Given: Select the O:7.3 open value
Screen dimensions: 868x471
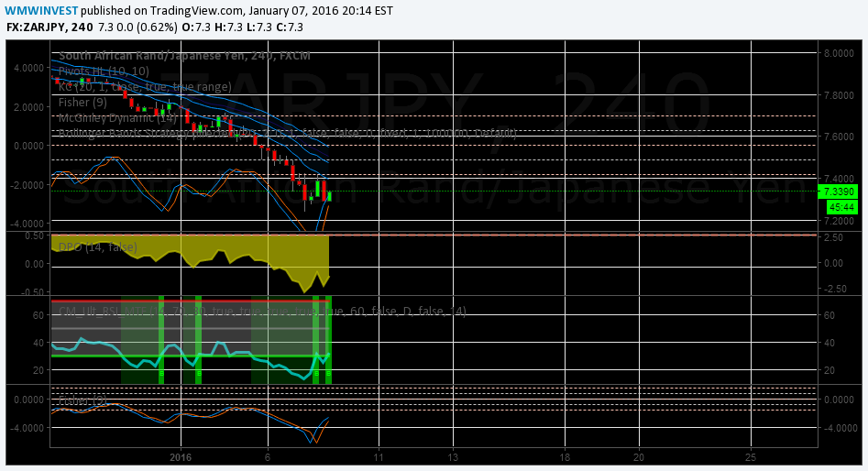Looking at the screenshot, I should 195,27.
